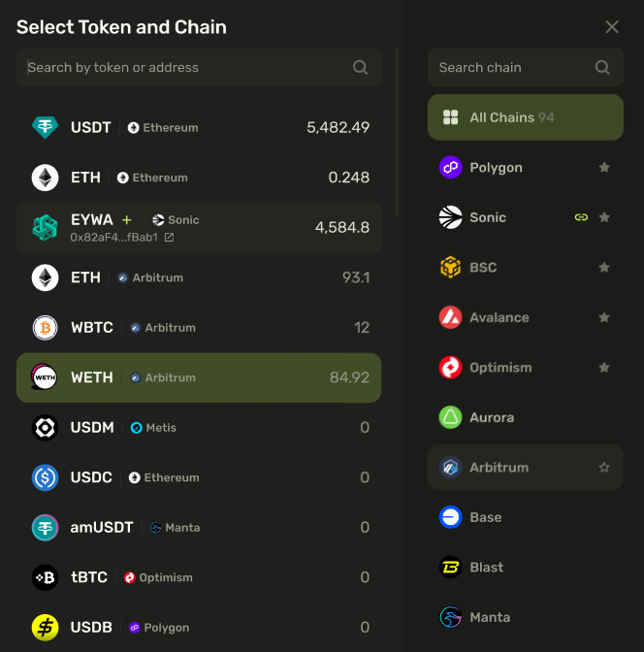Focus the Search by token or address field

184,68
